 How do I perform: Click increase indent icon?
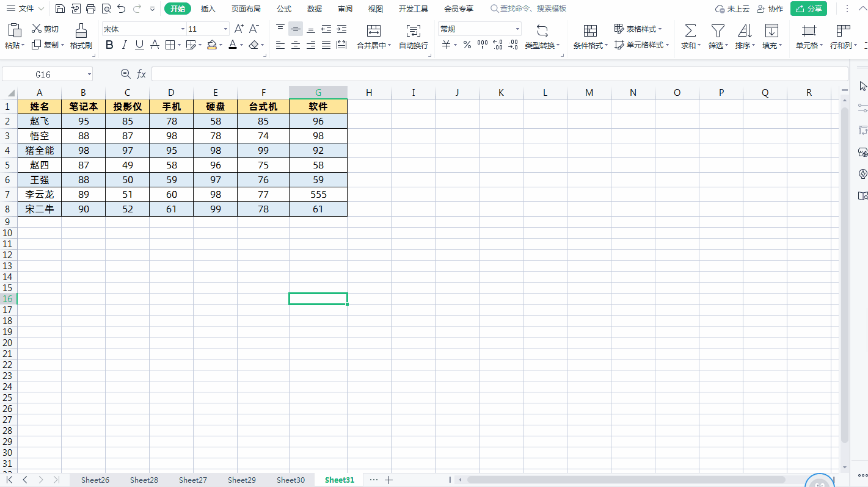[341, 29]
